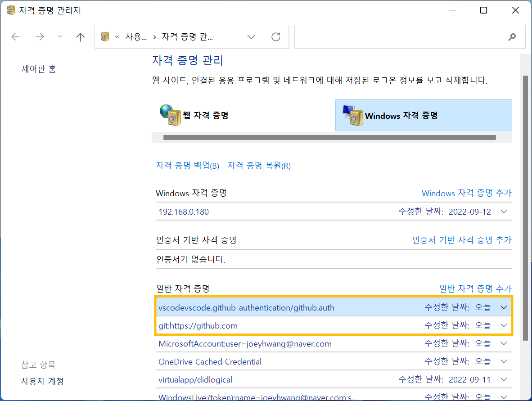The width and height of the screenshot is (532, 401).
Task: Select virtualapp/didlogical entry
Action: click(x=334, y=379)
